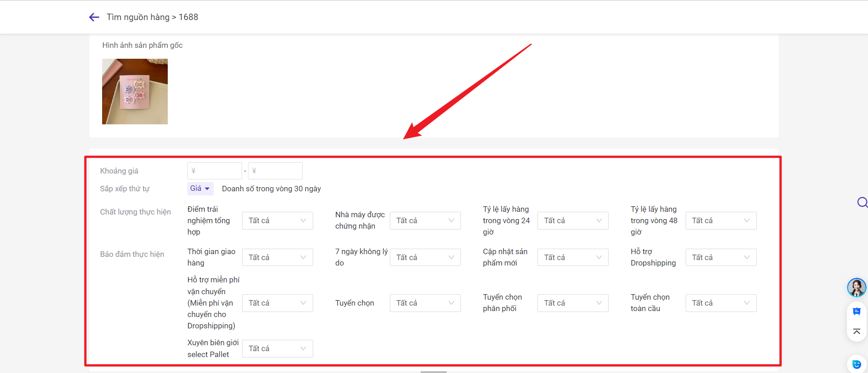Expand Tỷ lệ lấy hàng 48 giờ dropdown
The image size is (868, 373).
[x=720, y=220]
